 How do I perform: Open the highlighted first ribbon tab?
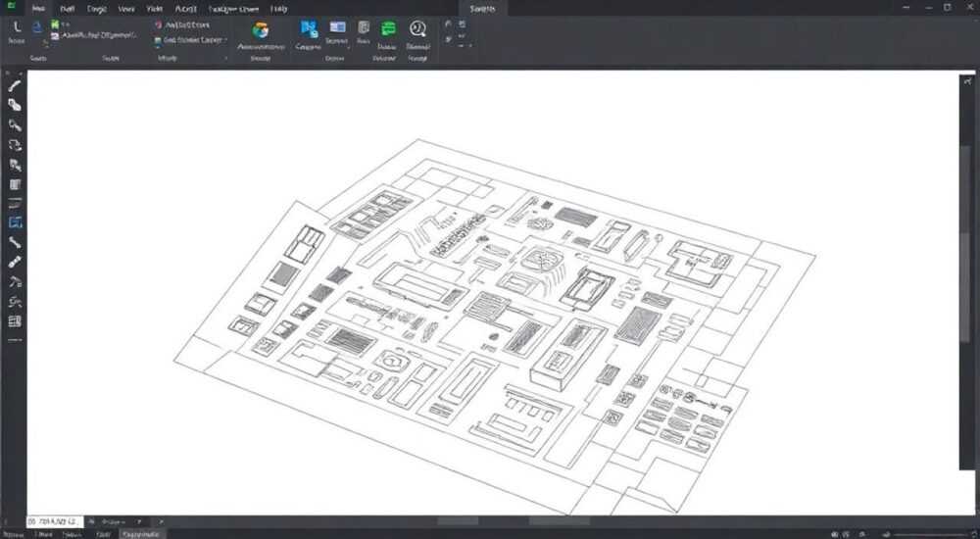point(38,9)
